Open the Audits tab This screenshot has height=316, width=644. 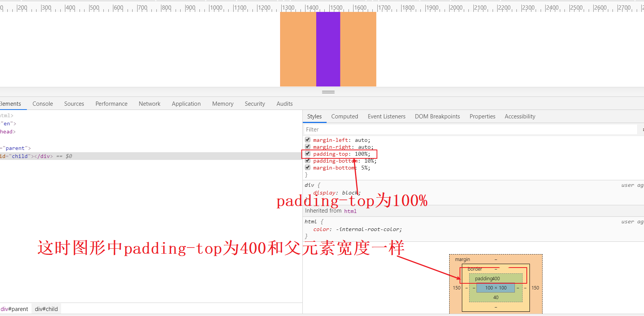(285, 104)
